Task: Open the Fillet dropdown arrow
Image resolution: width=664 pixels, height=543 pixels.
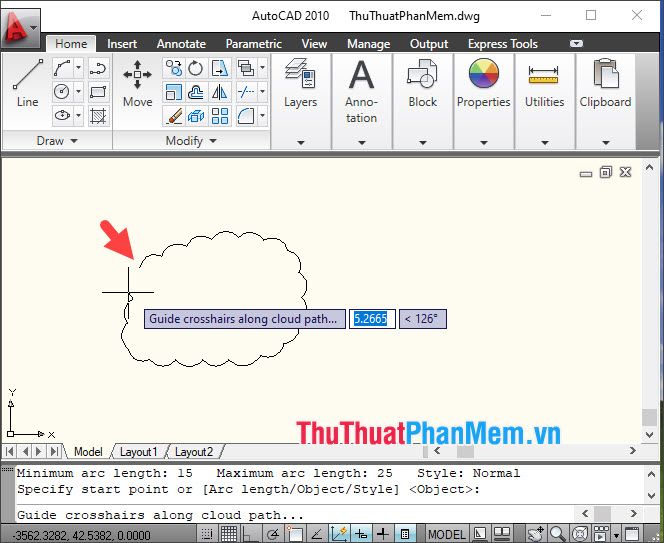Action: click(263, 115)
